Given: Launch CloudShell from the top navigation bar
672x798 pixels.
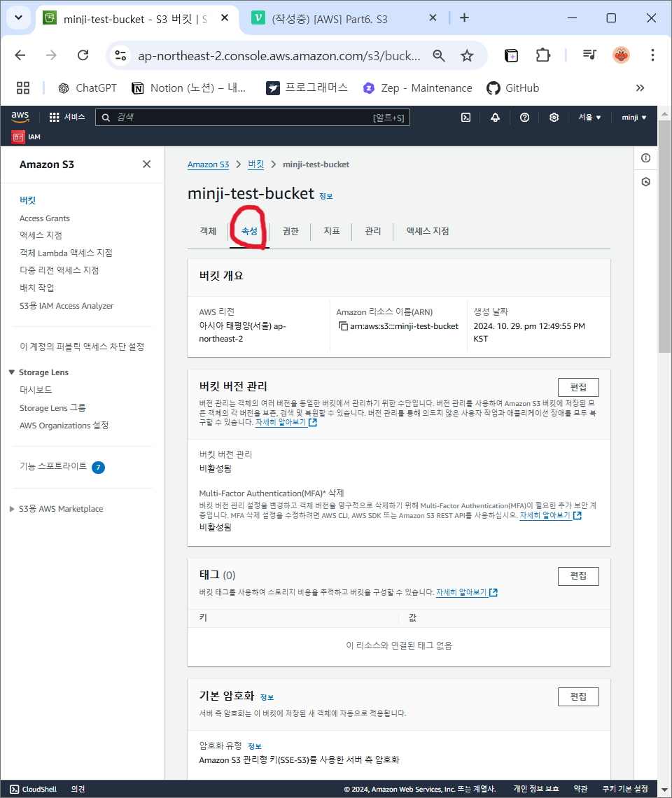Looking at the screenshot, I should 465,118.
